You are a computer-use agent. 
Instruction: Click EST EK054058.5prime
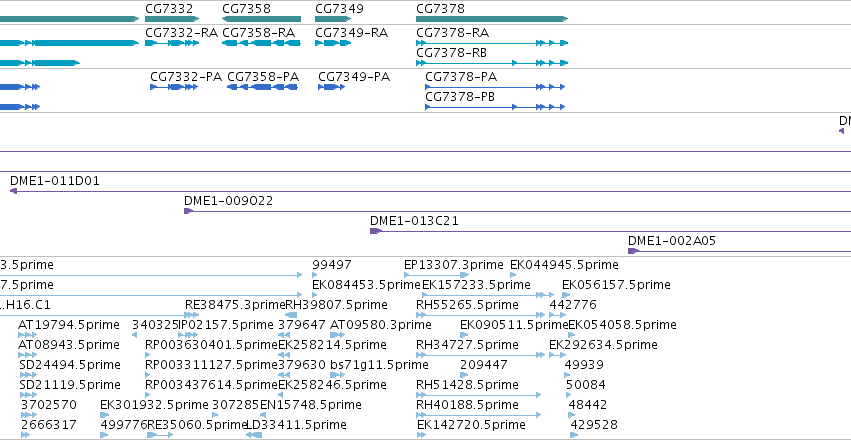click(623, 326)
